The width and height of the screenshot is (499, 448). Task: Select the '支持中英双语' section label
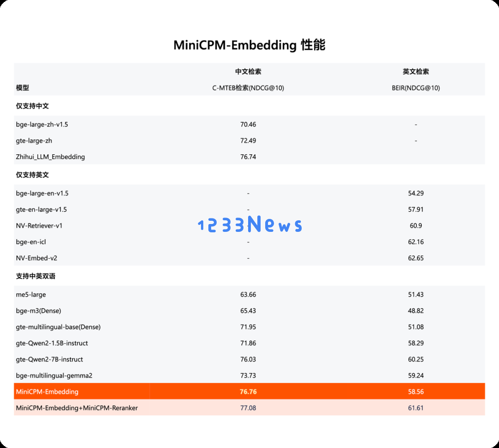point(35,276)
